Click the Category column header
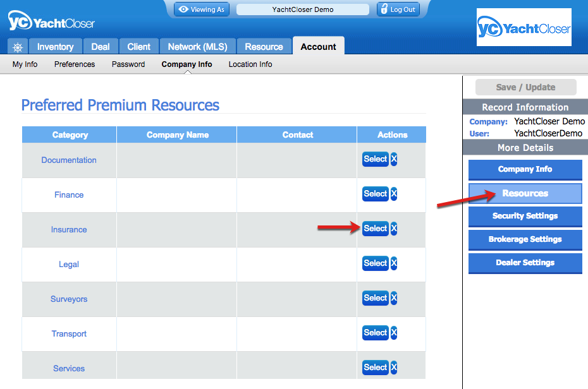Screen dimensions: 588x389 point(70,135)
